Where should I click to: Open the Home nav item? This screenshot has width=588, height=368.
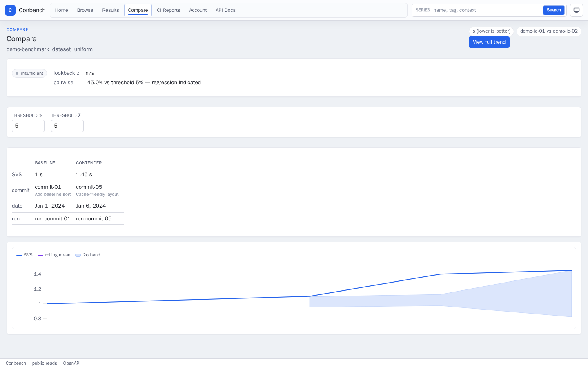(x=62, y=10)
